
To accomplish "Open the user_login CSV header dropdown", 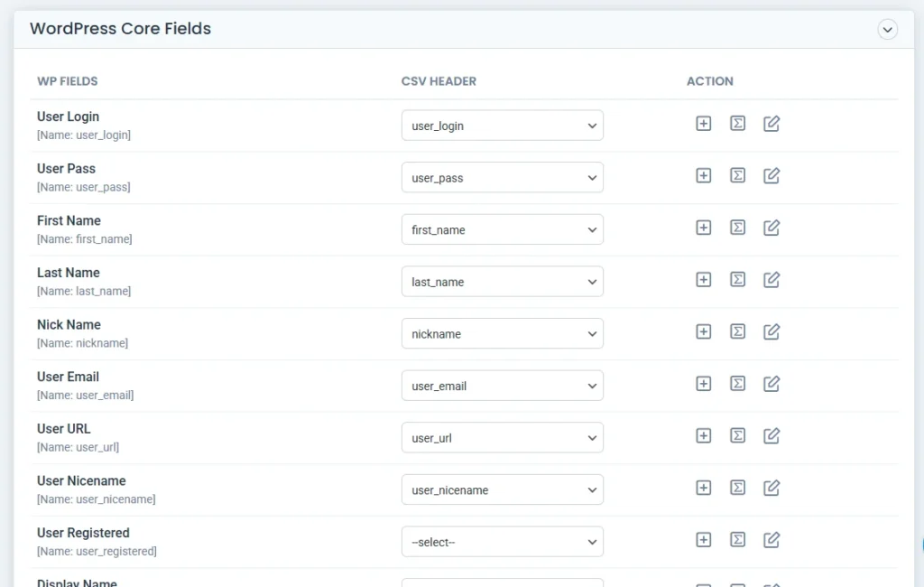I will point(502,126).
